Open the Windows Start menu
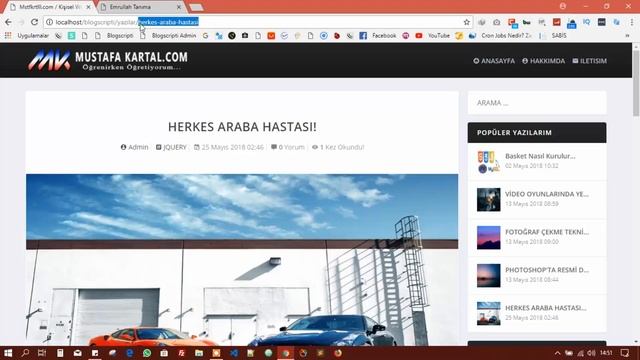Screen dimensions: 640x360 pyautogui.click(x=8, y=353)
